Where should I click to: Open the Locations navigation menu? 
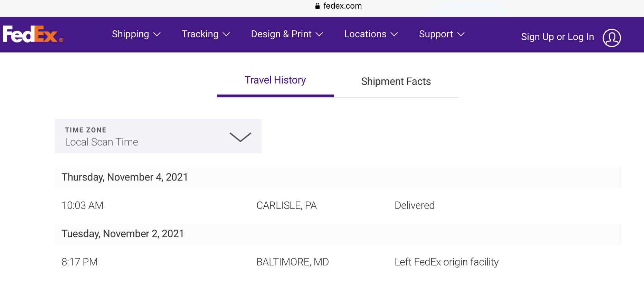(371, 34)
